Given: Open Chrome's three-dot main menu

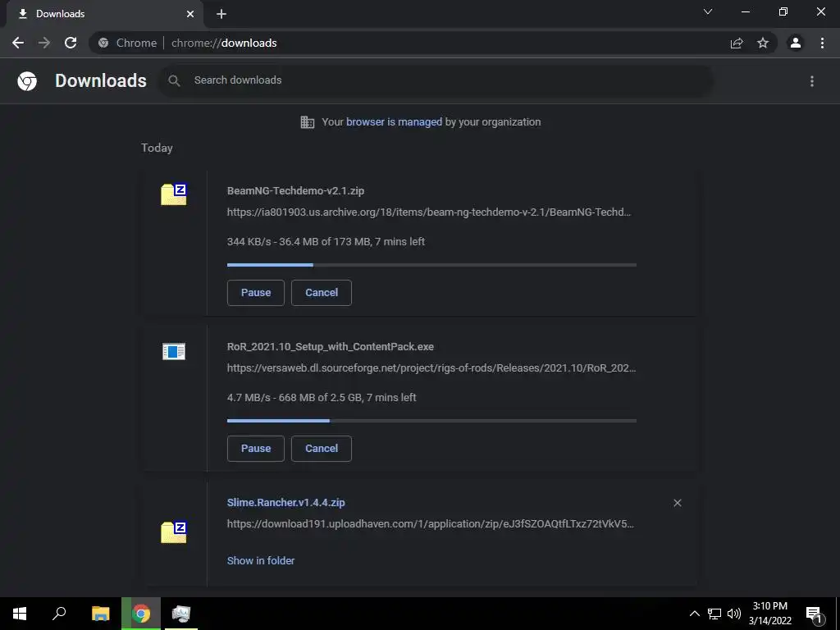Looking at the screenshot, I should pos(822,43).
